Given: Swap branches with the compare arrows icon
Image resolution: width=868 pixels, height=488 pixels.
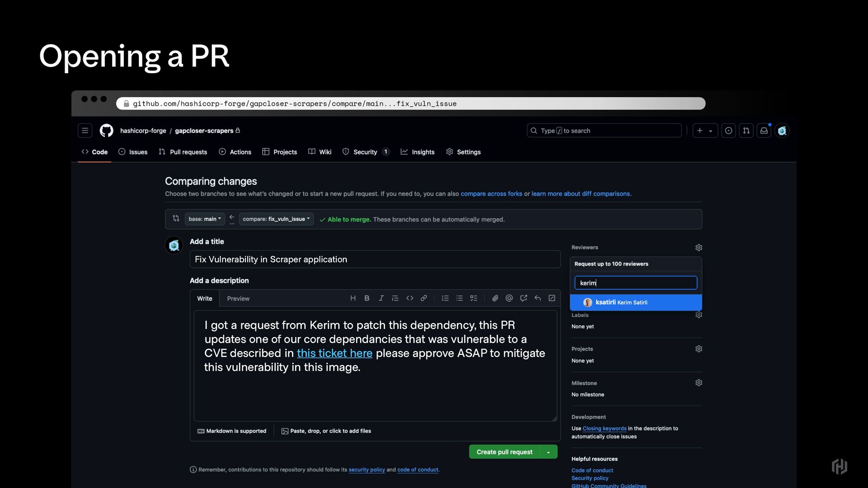Looking at the screenshot, I should 176,219.
